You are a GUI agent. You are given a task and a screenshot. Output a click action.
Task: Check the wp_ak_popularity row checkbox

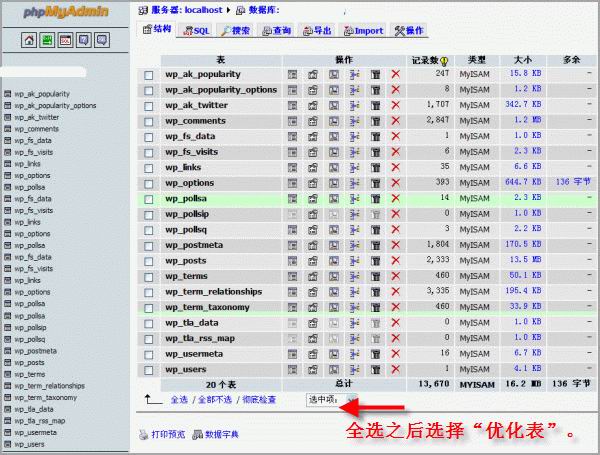tap(148, 75)
